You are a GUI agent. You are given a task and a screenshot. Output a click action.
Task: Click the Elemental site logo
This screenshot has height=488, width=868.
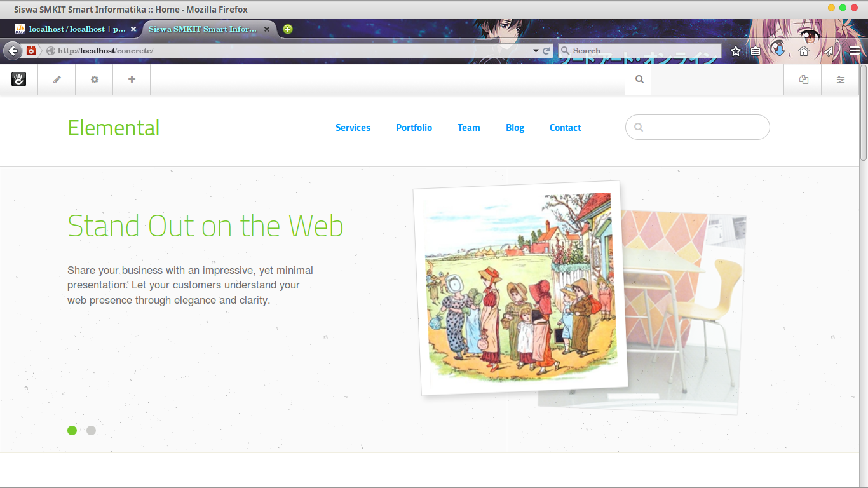point(114,128)
